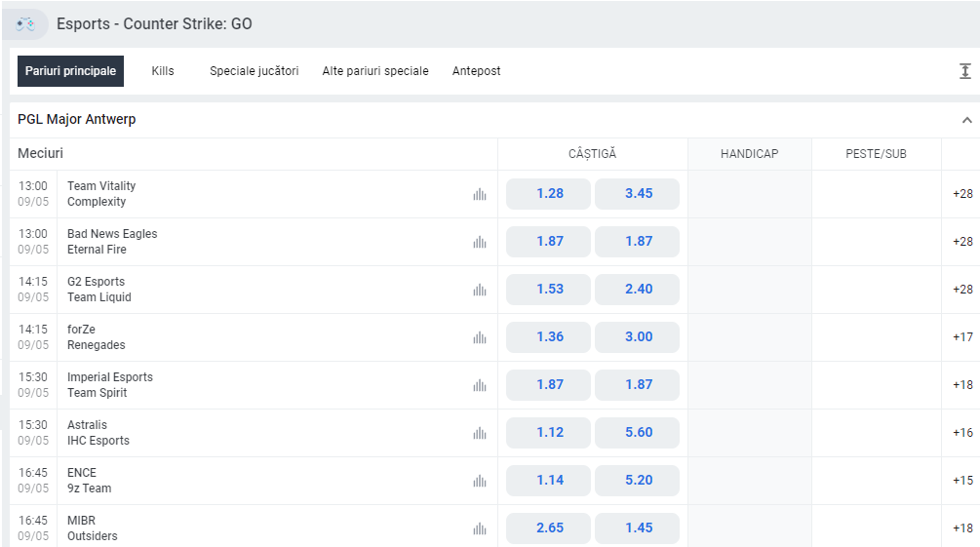Image resolution: width=980 pixels, height=547 pixels.
Task: Open the MIBR vs Outsiders match
Action: (92, 528)
